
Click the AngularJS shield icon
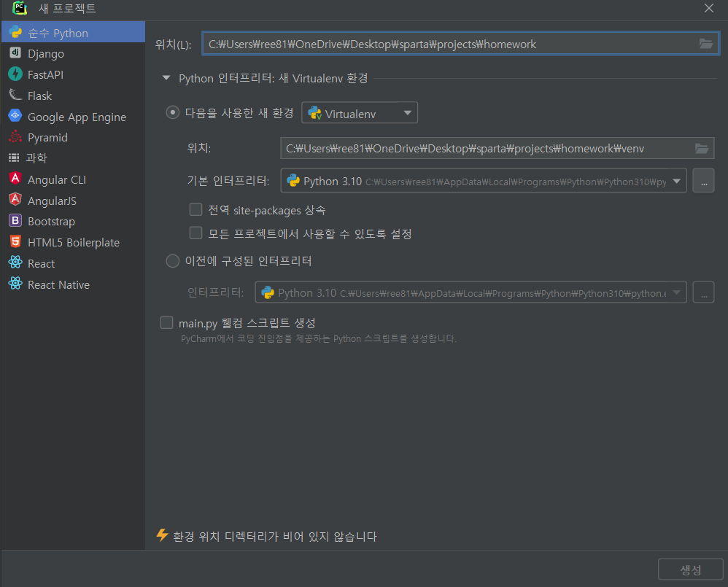(x=15, y=200)
